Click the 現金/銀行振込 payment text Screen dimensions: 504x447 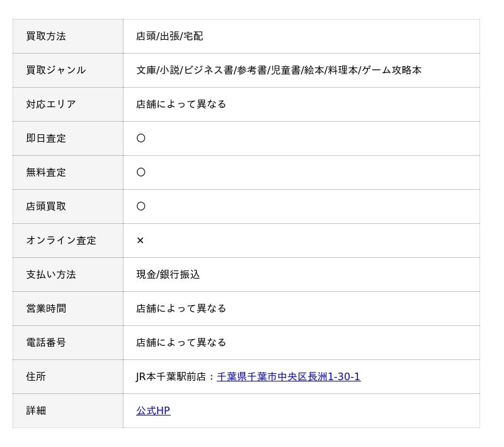point(168,274)
